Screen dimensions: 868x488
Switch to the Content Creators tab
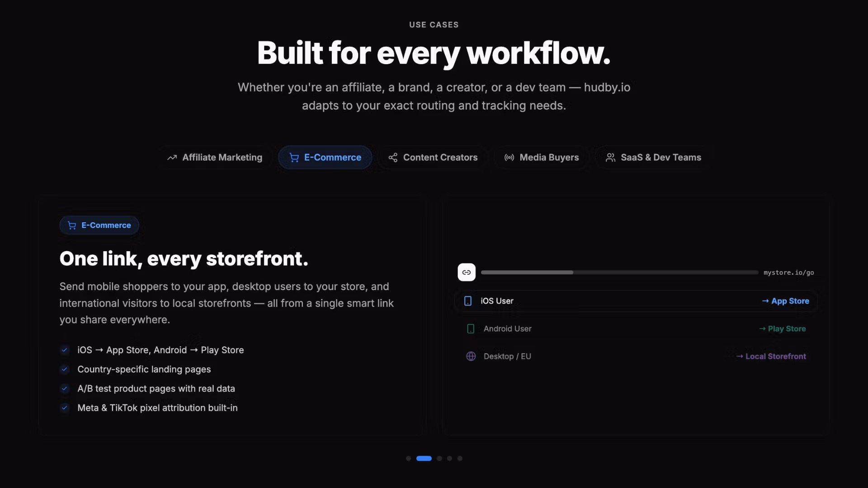pyautogui.click(x=433, y=158)
